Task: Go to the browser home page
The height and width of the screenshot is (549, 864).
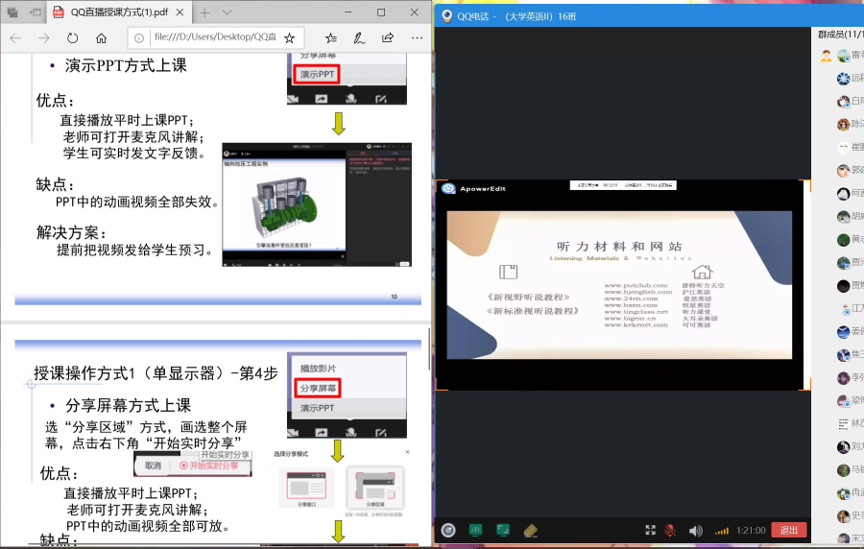Action: (101, 38)
